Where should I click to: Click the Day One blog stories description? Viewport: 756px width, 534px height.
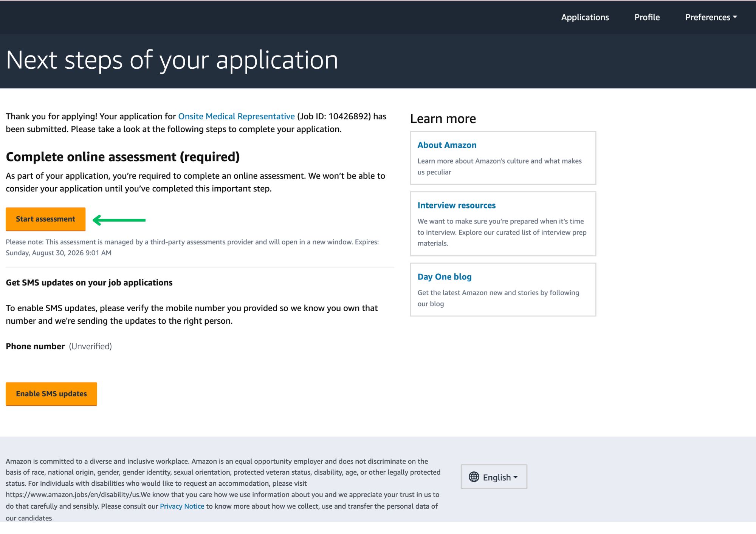point(498,298)
